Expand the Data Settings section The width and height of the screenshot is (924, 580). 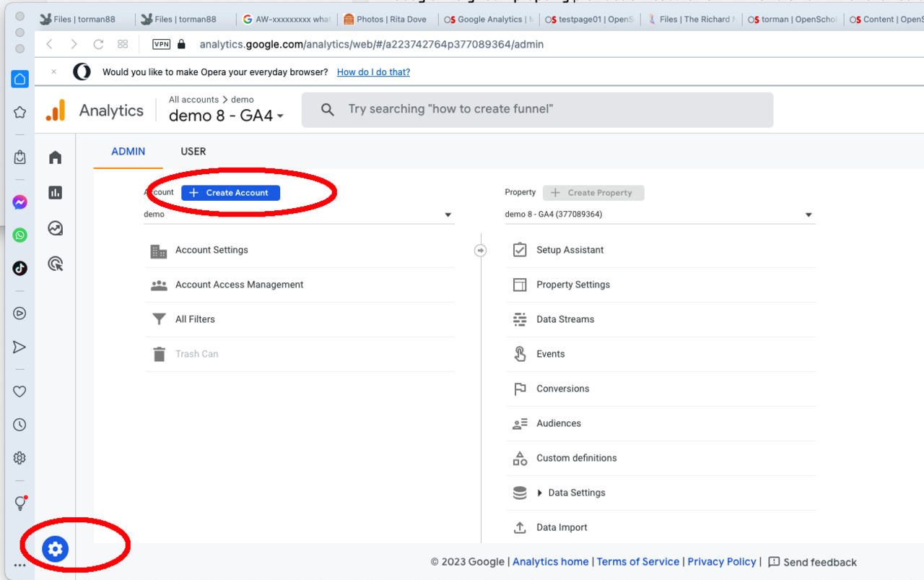pyautogui.click(x=576, y=493)
